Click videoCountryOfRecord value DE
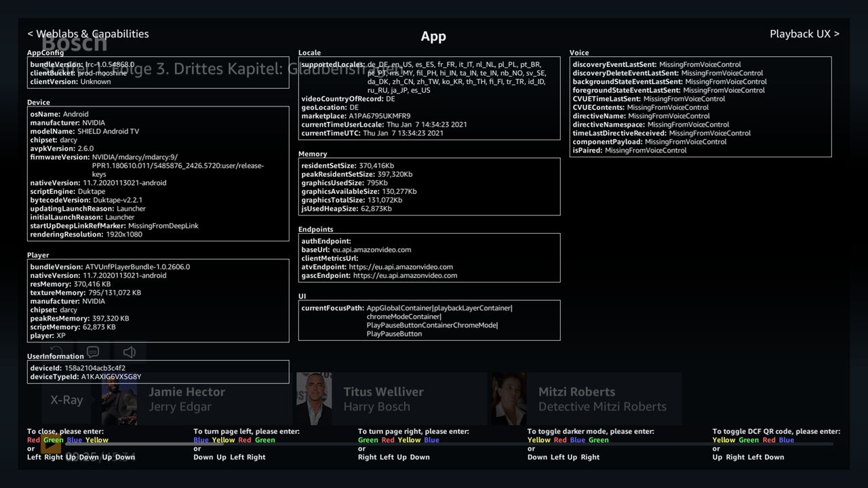This screenshot has height=488, width=868. 391,99
